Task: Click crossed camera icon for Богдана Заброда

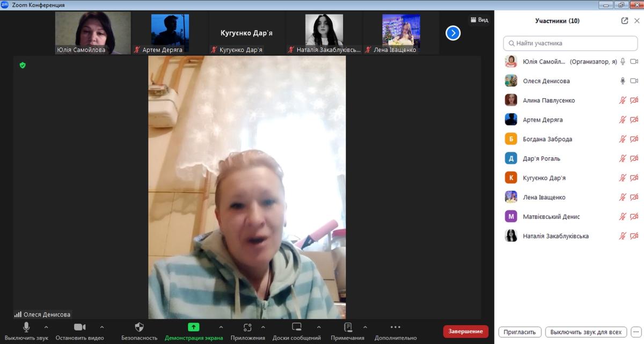Action: pos(634,139)
